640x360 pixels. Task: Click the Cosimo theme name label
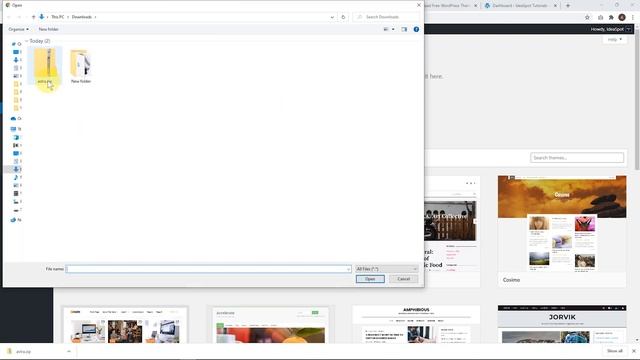click(511, 280)
